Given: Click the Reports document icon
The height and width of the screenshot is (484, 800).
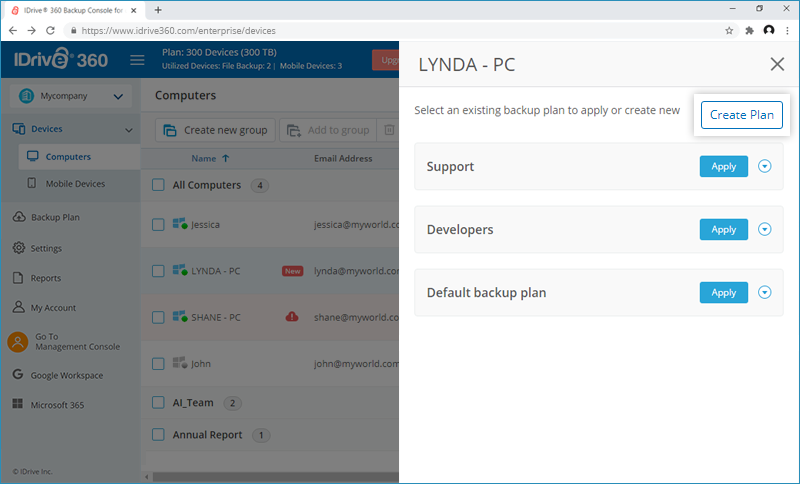Looking at the screenshot, I should (x=18, y=278).
